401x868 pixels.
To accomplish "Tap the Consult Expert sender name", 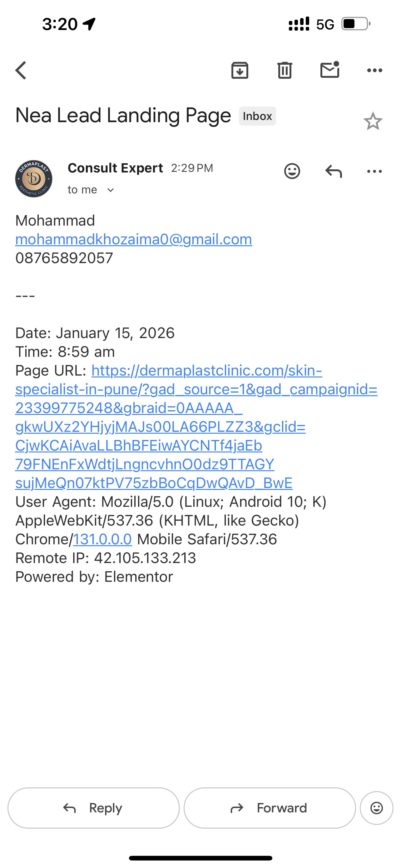I will pos(115,168).
